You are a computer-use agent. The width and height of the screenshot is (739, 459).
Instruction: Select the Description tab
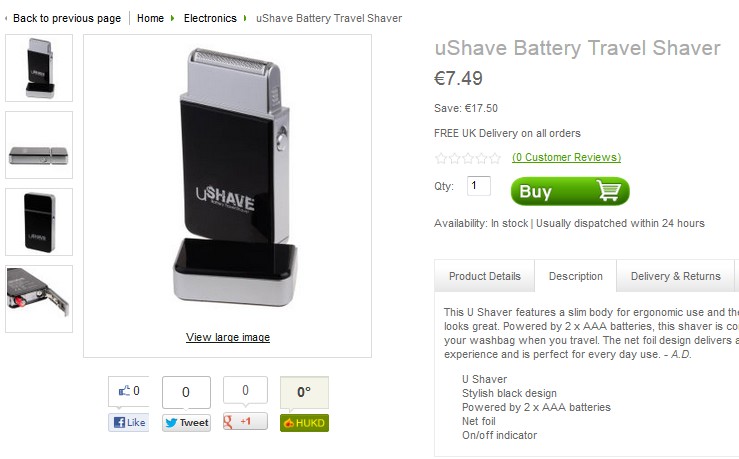575,276
